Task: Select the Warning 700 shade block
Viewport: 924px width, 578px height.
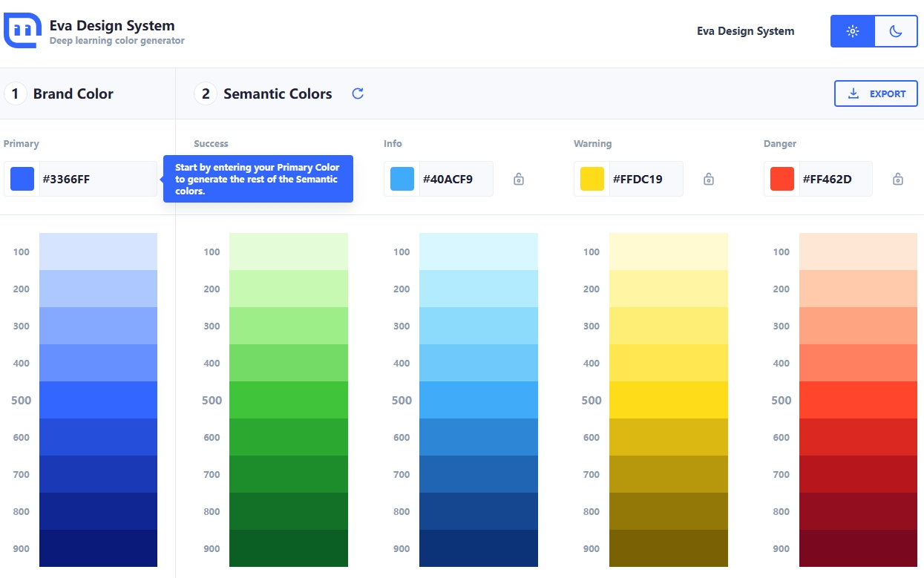Action: [669, 474]
